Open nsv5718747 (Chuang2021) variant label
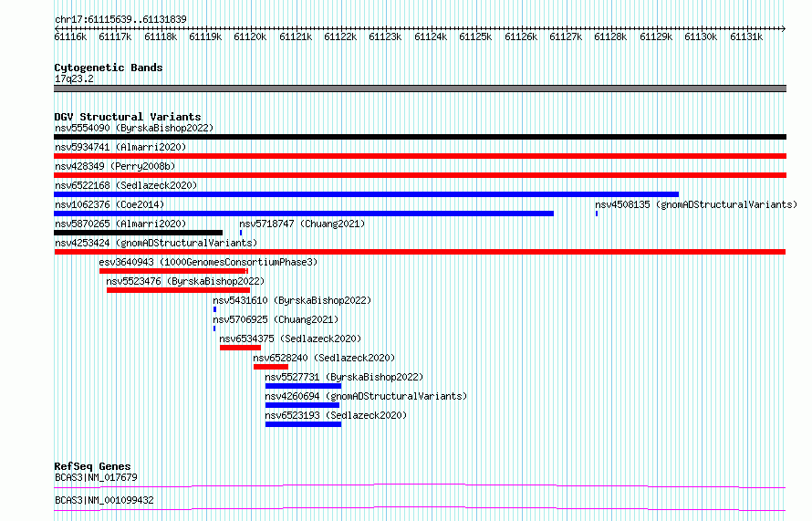This screenshot has width=812, height=521. click(302, 224)
